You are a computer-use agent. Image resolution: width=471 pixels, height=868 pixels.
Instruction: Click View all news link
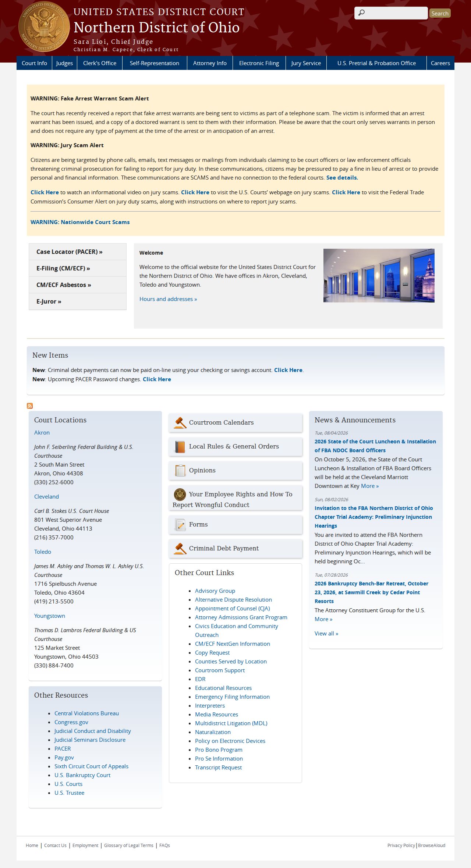[x=326, y=634]
